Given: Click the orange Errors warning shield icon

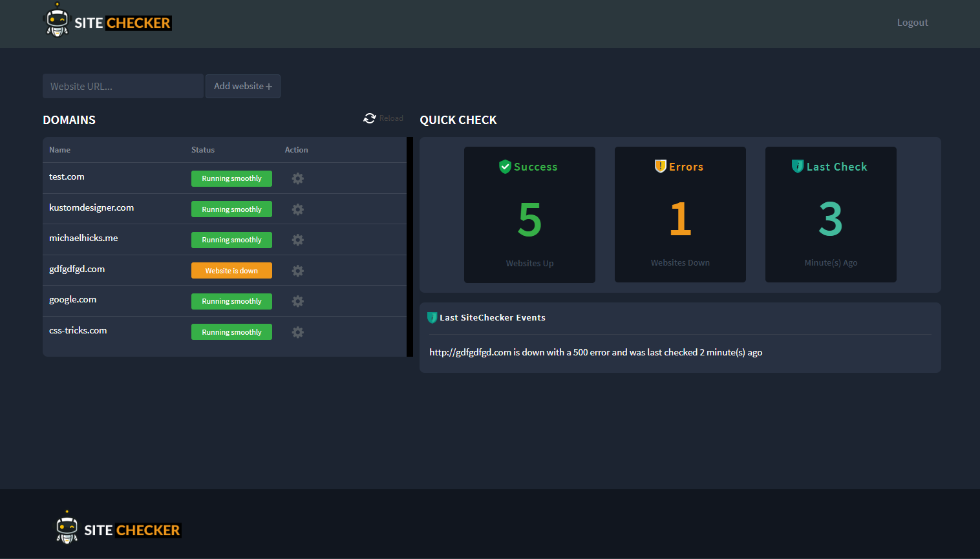Looking at the screenshot, I should pyautogui.click(x=660, y=167).
